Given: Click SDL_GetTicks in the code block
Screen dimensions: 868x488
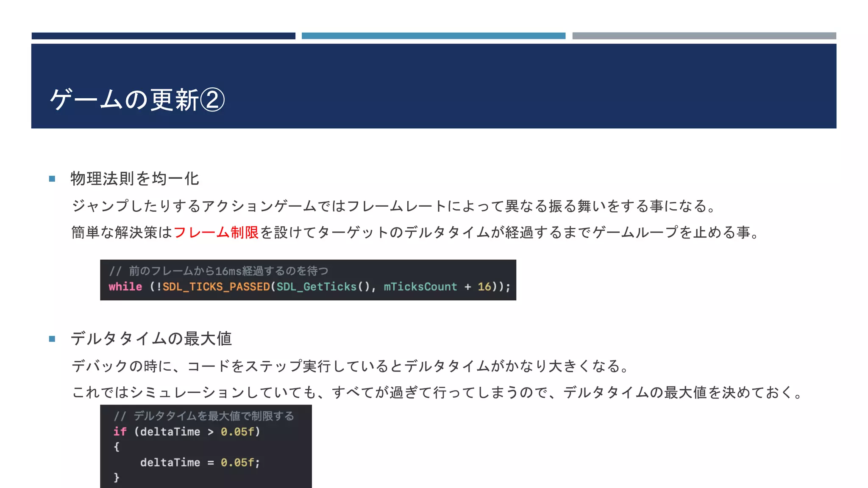Looking at the screenshot, I should 316,287.
